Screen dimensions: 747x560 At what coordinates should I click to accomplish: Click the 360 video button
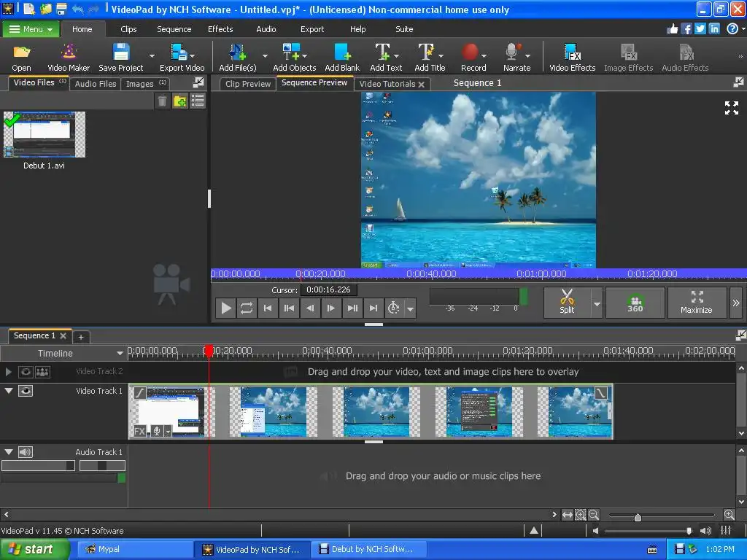click(x=635, y=303)
